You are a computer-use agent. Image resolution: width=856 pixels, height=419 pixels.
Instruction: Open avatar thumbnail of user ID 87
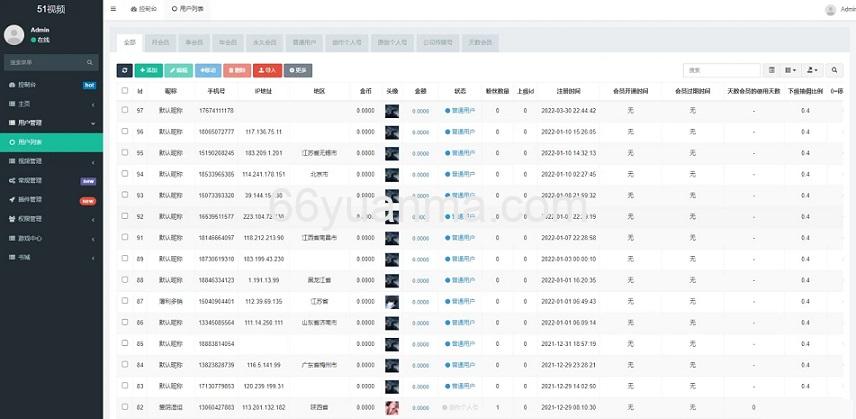[x=391, y=302]
